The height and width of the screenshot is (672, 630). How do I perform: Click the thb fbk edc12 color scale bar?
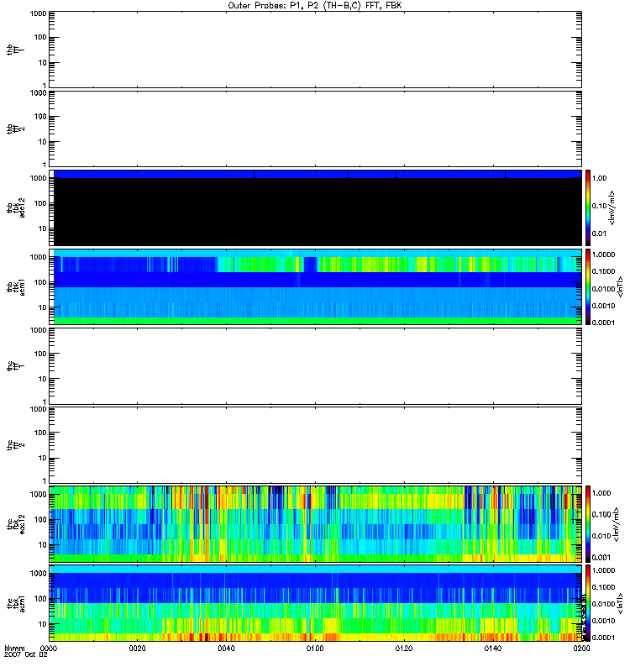click(x=589, y=207)
